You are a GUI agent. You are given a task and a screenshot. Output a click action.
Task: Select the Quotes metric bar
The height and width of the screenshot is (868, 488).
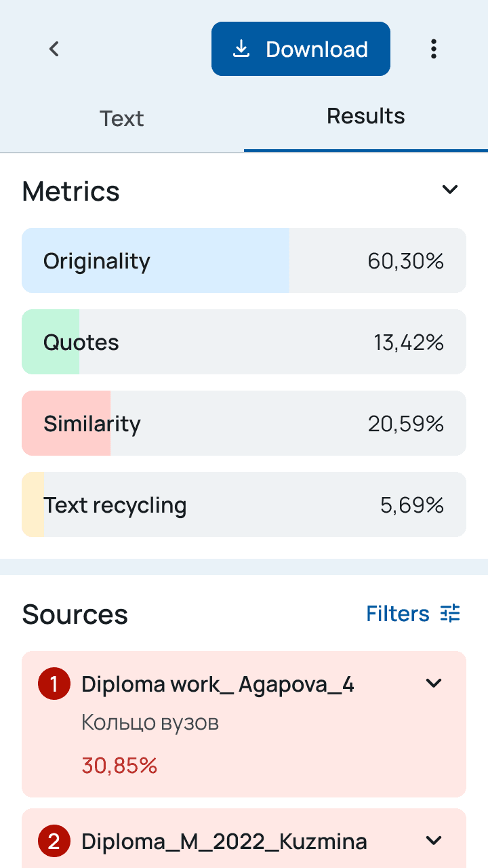tap(244, 342)
